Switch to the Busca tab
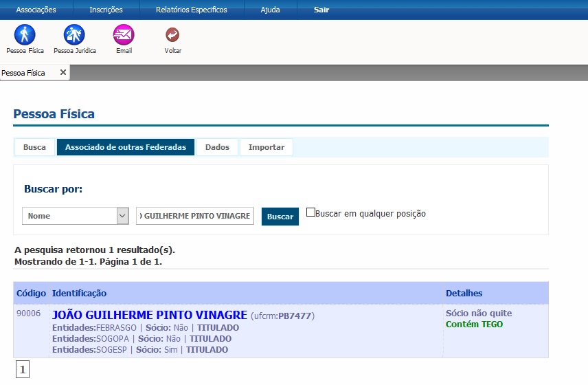The image size is (588, 385). [x=34, y=147]
